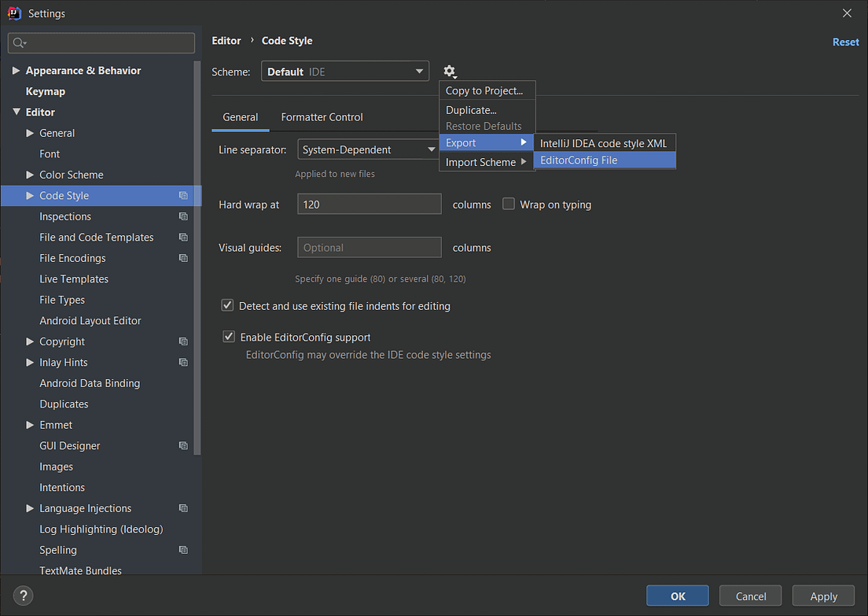Switch to the Formatter Control tab
Viewport: 868px width, 616px height.
coord(322,116)
